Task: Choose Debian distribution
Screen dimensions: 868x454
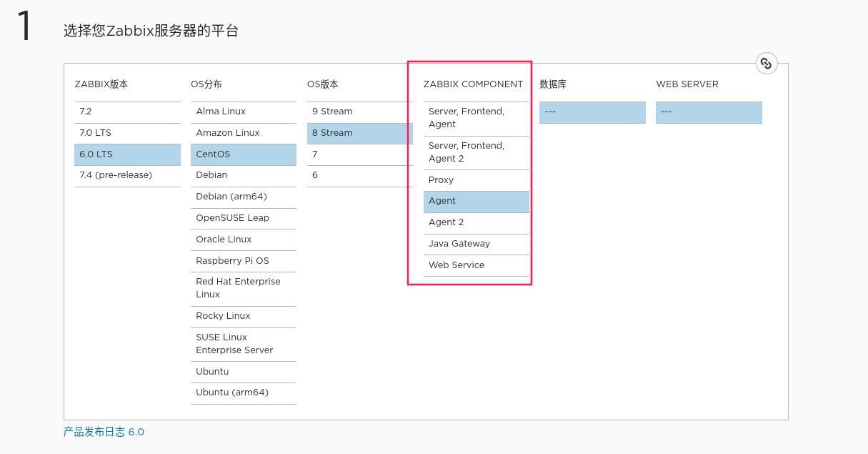Action: (x=244, y=176)
